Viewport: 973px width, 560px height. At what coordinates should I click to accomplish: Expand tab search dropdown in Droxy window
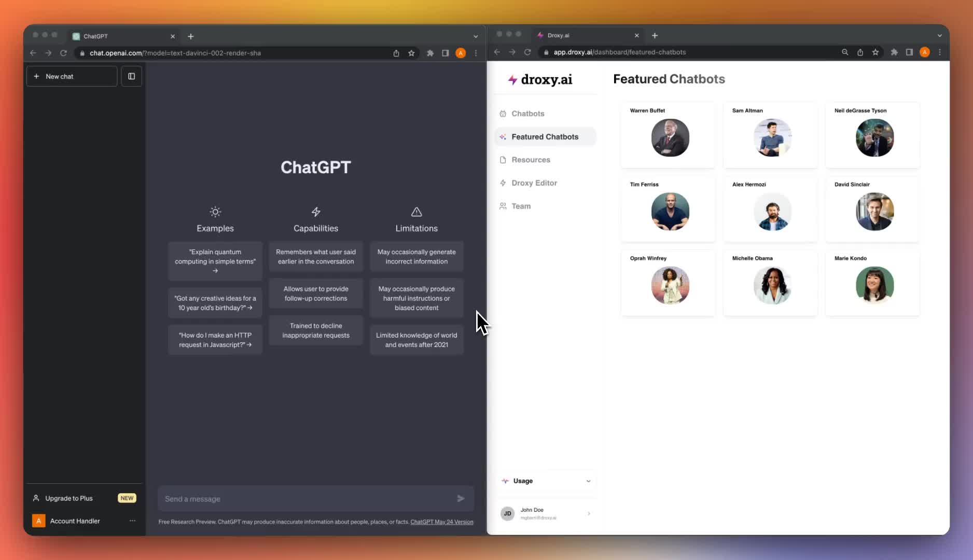[940, 35]
